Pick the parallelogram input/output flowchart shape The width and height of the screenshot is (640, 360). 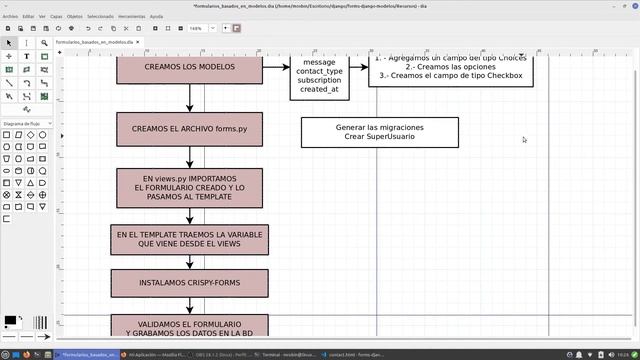[18, 135]
